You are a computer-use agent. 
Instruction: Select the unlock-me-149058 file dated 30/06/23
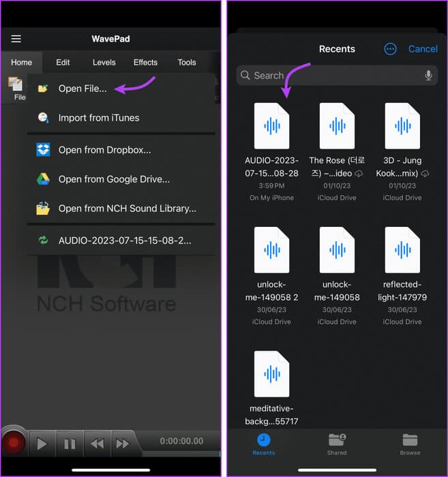[x=337, y=276]
